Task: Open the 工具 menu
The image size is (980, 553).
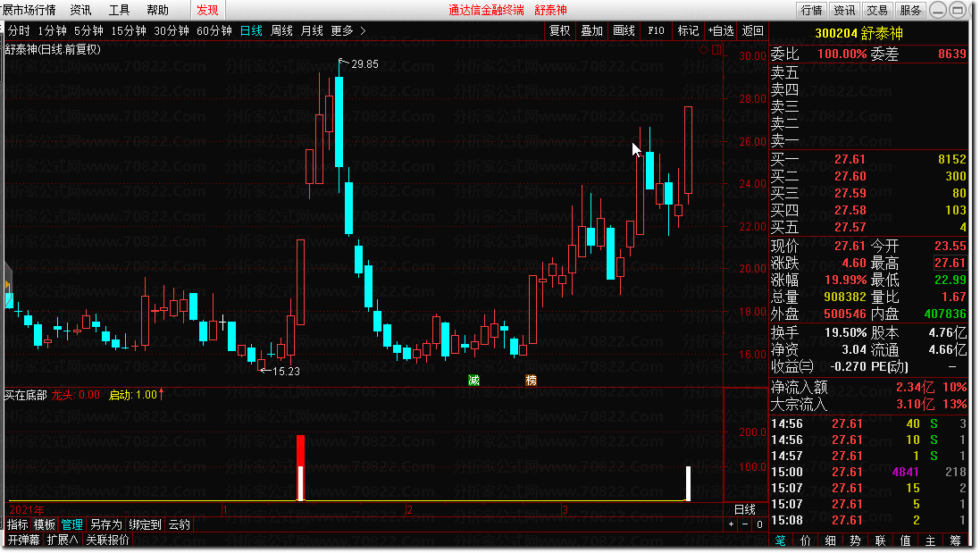Action: 119,10
